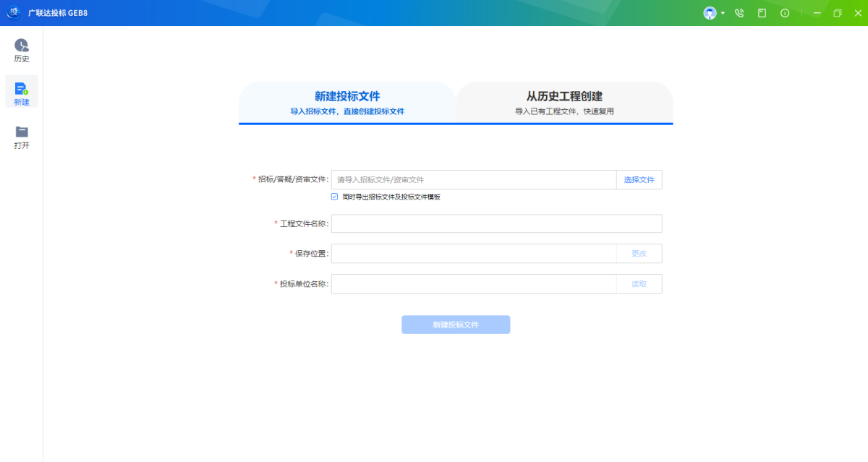This screenshot has width=868, height=462.
Task: Toggle 同时导出招标文件及投标文件模板 checkbox
Action: [x=334, y=197]
